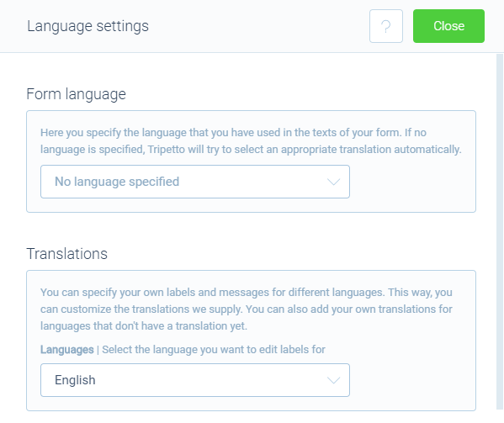Screen dimensions: 504x423
Task: Click 'Select the language you want to edit labels for'
Action: tap(214, 350)
